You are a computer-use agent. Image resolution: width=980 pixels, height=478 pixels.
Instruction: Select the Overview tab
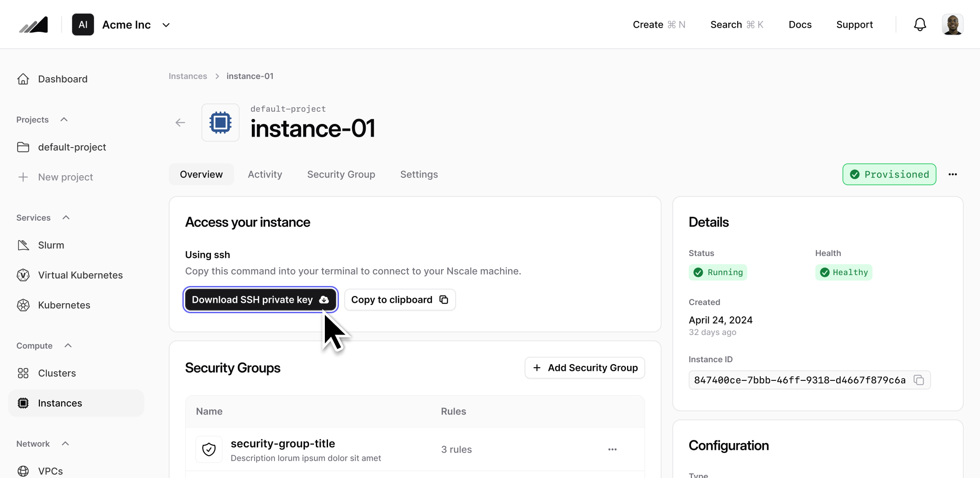201,174
